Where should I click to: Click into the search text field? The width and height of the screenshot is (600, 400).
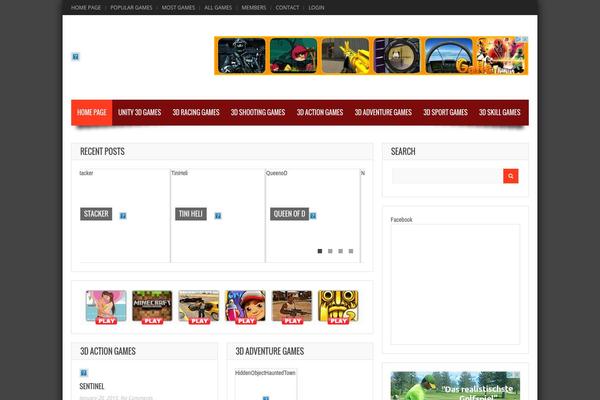click(x=447, y=176)
